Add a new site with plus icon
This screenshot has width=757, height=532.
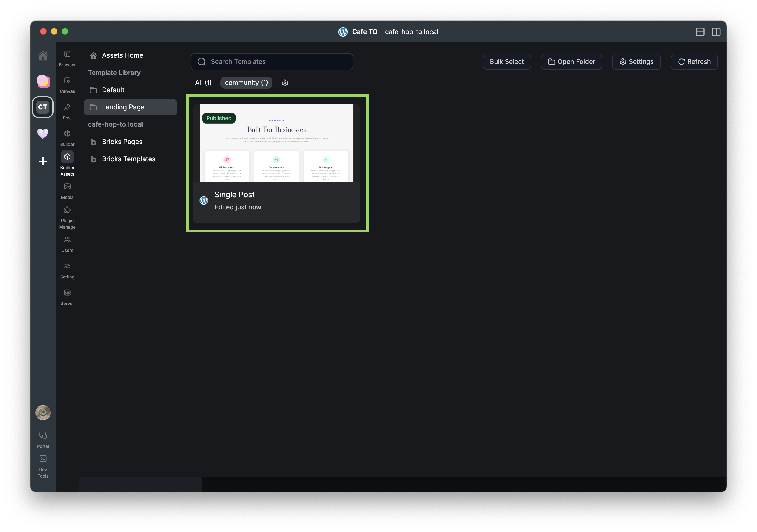(43, 161)
